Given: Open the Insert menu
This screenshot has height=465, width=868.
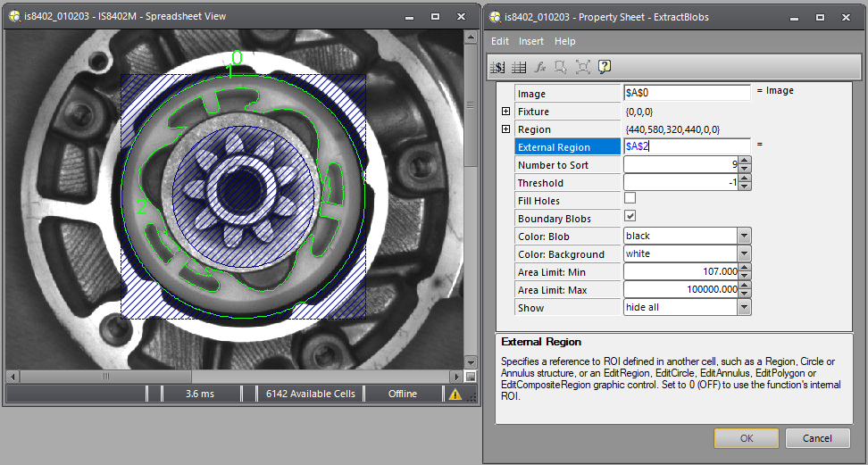Looking at the screenshot, I should click(x=531, y=41).
